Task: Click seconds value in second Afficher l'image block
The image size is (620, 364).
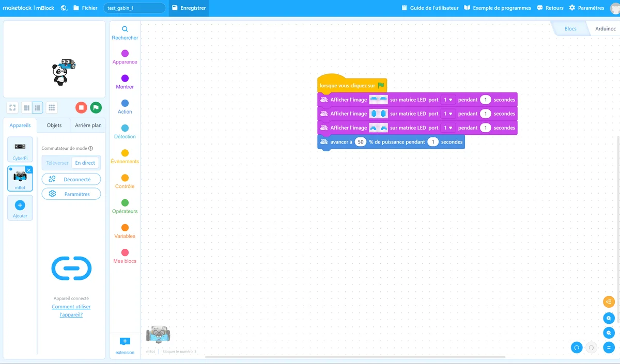Action: (486, 114)
